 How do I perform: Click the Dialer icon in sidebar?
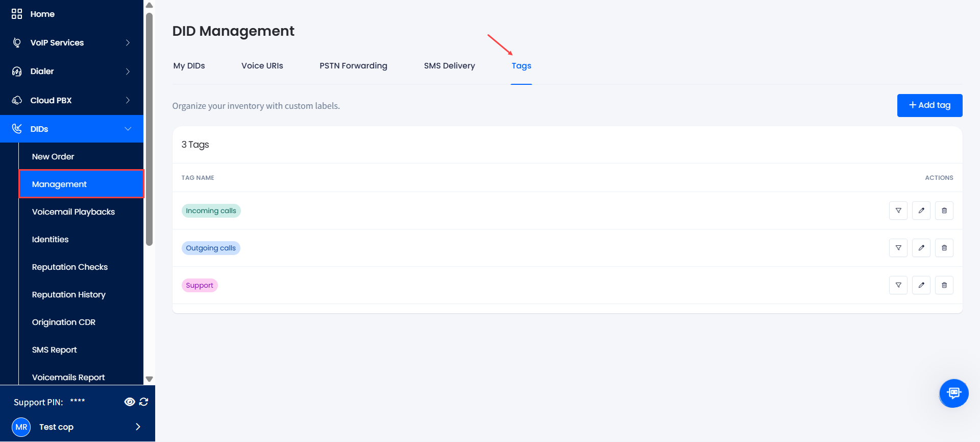(x=17, y=72)
